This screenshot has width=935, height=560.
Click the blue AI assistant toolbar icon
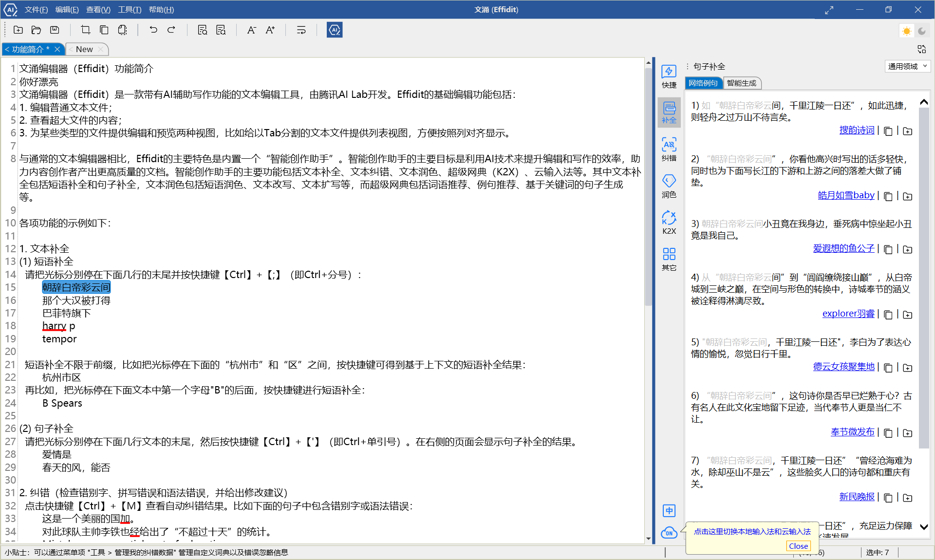pos(335,30)
